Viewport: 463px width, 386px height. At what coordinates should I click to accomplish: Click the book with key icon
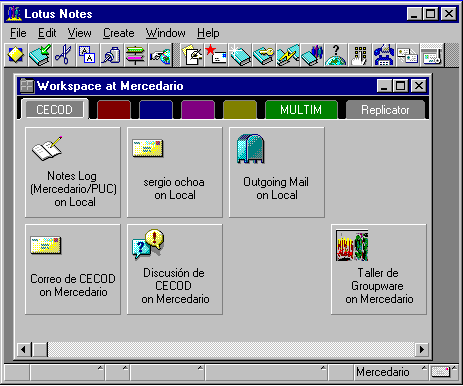point(264,55)
